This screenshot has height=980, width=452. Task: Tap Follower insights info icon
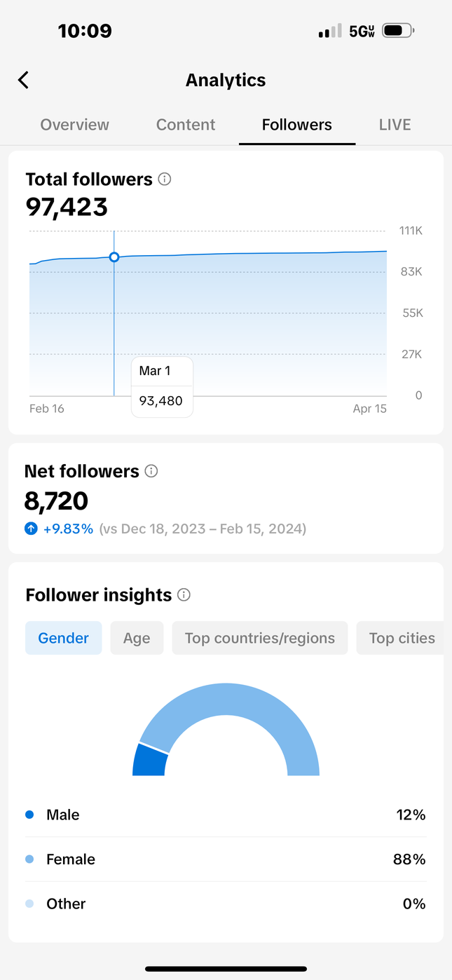point(184,595)
